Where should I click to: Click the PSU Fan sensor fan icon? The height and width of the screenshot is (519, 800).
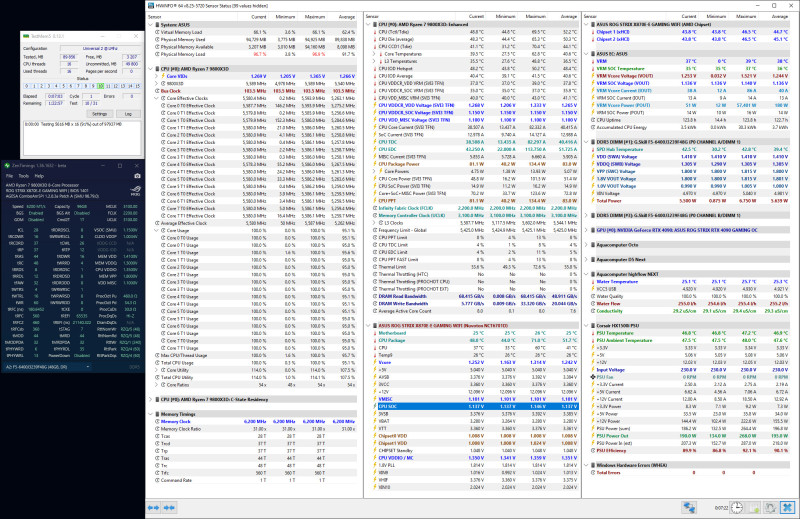[593, 377]
